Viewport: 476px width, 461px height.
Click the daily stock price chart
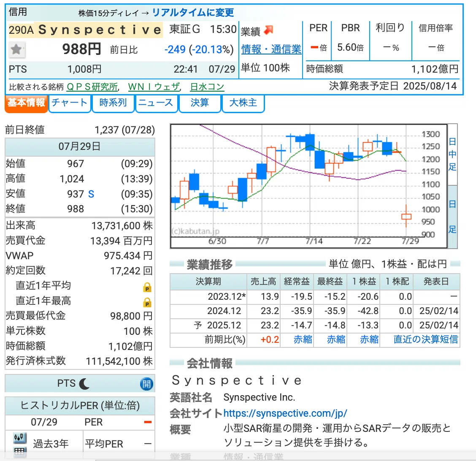click(x=309, y=186)
